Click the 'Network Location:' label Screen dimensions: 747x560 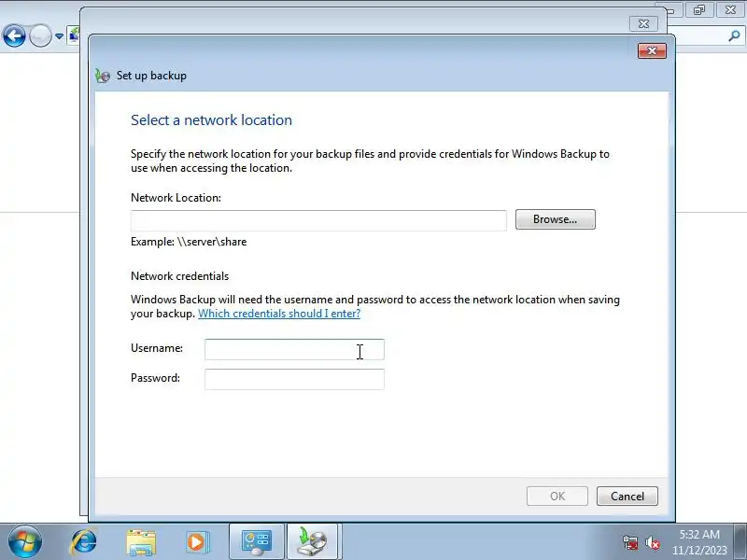coord(176,198)
